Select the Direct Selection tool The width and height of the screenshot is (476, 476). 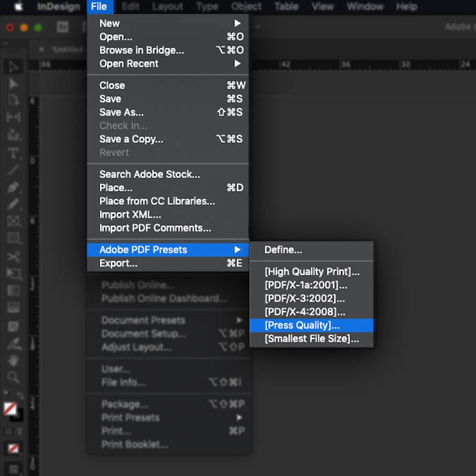13,84
